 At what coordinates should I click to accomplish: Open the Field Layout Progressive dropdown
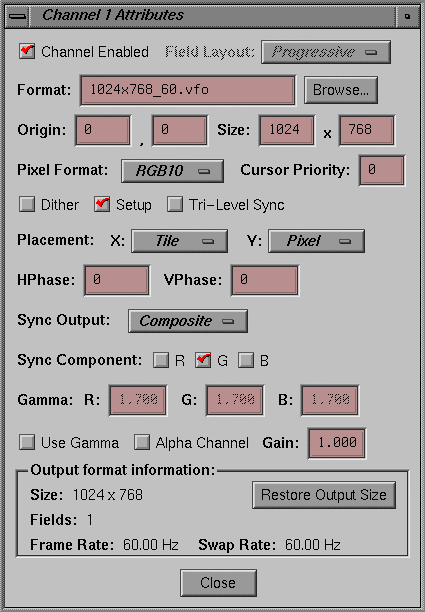[326, 52]
